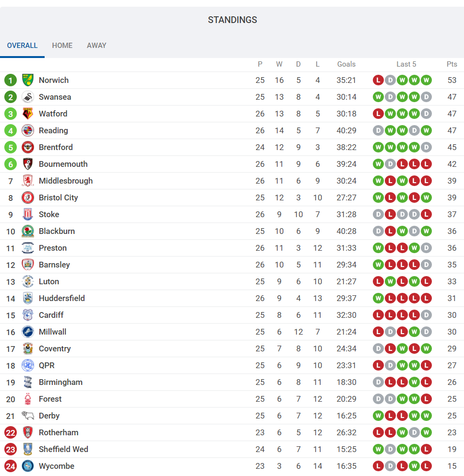Click Cardiff's first loss badge in Last 5
The width and height of the screenshot is (464, 476).
(378, 315)
